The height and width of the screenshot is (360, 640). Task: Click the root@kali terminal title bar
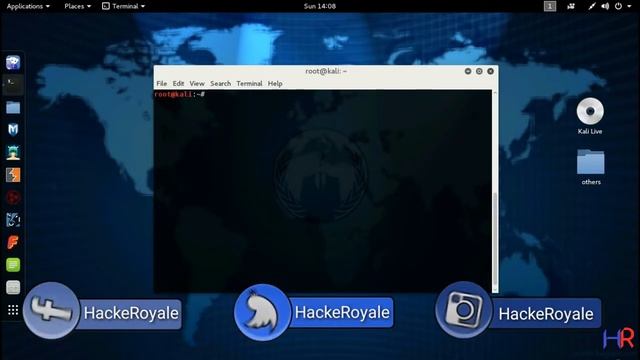[x=326, y=71]
